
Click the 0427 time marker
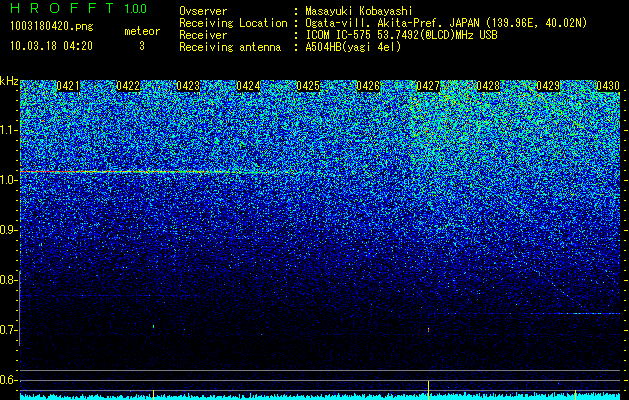click(x=428, y=86)
